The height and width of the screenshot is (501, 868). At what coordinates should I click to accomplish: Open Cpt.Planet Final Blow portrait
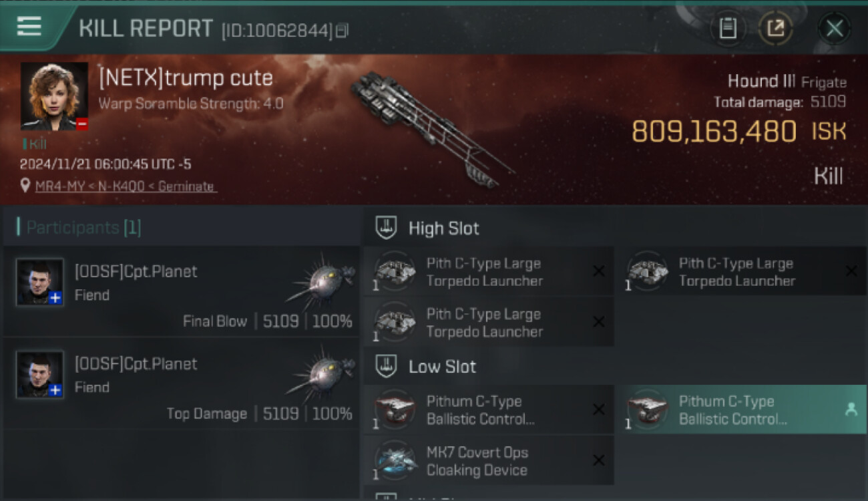point(40,282)
